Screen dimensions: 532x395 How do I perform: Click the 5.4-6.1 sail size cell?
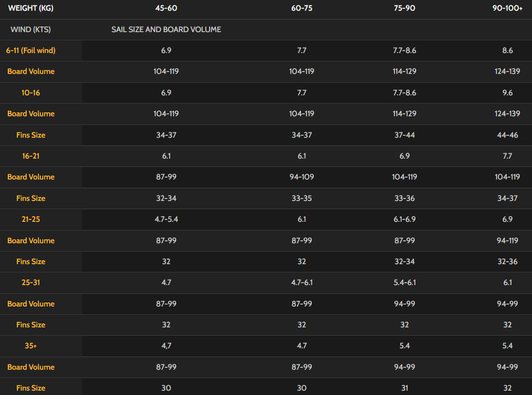(404, 282)
